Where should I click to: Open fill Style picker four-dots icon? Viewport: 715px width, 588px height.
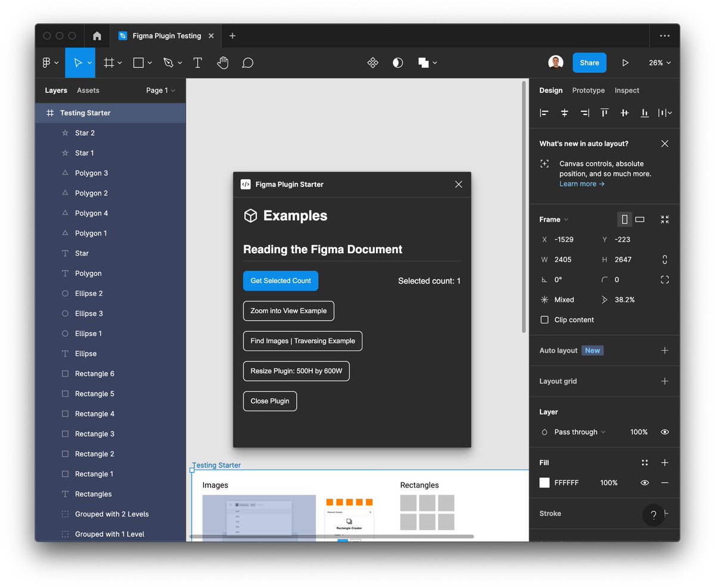pyautogui.click(x=645, y=463)
